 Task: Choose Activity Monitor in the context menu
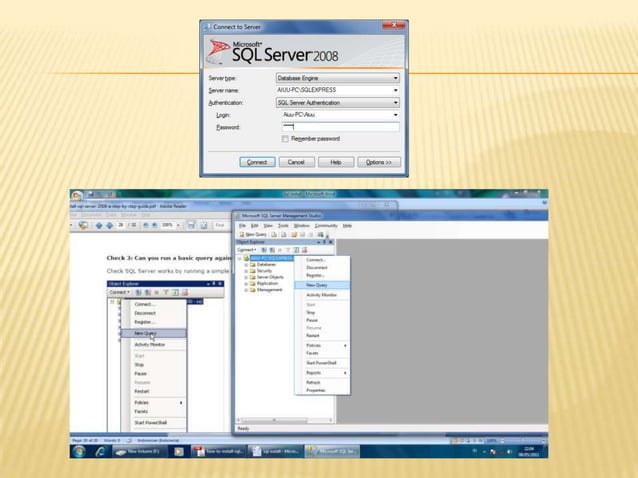[322, 295]
